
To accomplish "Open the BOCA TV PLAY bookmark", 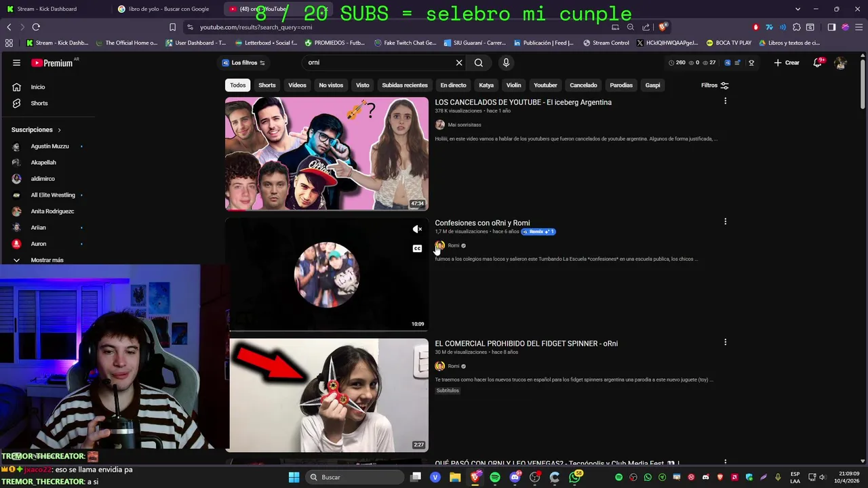I will pos(728,43).
